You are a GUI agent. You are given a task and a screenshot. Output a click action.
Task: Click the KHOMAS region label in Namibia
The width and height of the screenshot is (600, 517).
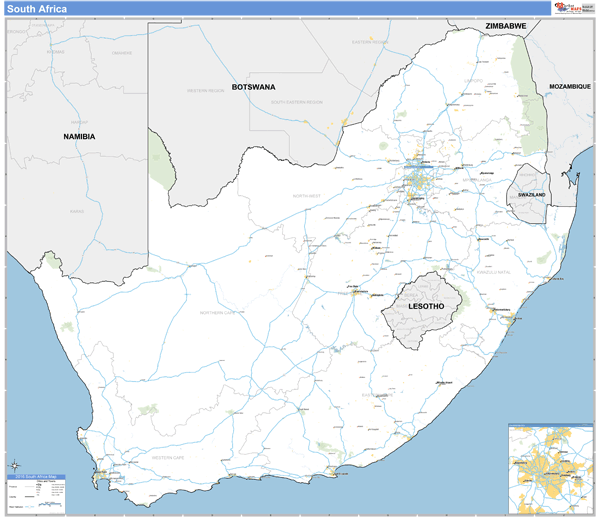click(56, 52)
